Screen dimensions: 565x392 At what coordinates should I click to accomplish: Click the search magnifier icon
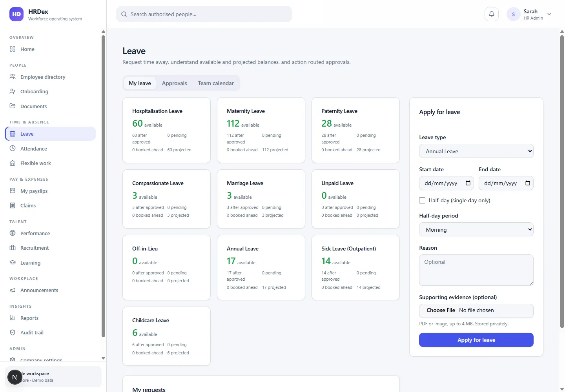[x=124, y=14]
